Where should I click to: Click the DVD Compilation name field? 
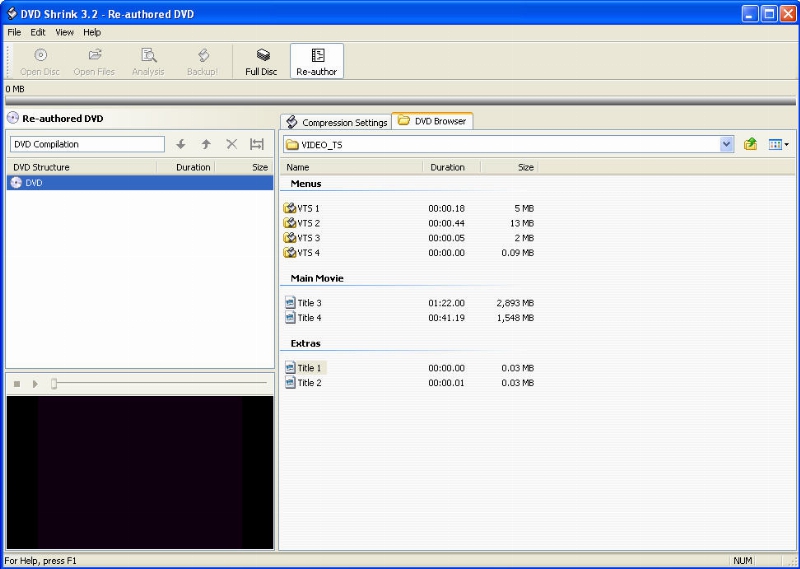tap(86, 144)
